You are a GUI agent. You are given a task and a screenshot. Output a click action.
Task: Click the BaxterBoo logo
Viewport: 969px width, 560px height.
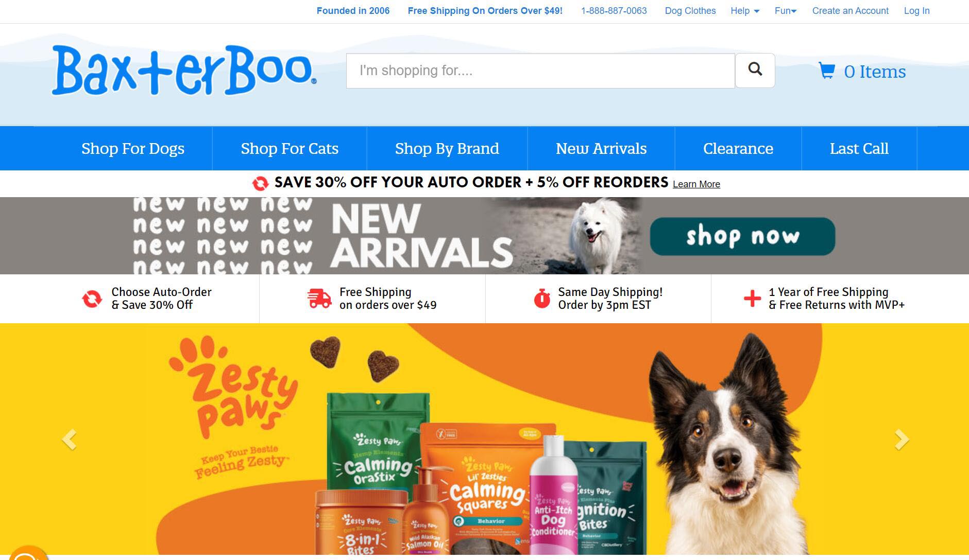click(x=184, y=71)
